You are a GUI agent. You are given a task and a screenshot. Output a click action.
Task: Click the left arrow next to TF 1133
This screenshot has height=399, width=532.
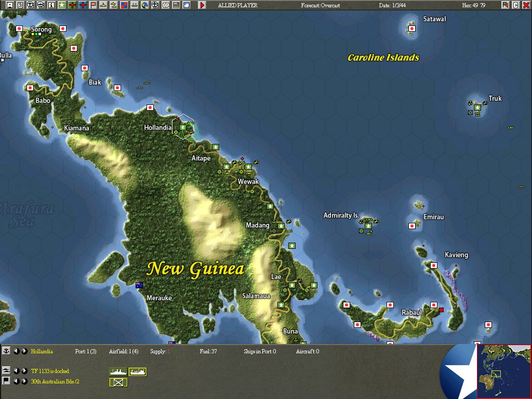[x=16, y=371]
